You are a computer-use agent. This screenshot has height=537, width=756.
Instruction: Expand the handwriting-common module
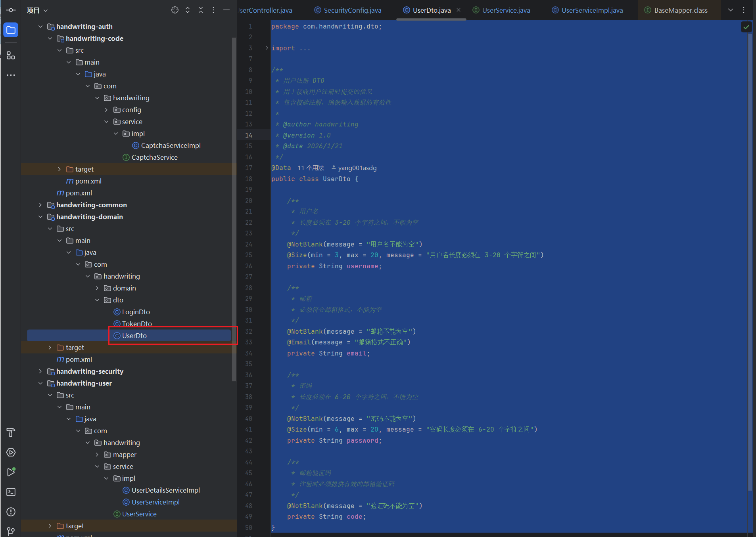40,205
